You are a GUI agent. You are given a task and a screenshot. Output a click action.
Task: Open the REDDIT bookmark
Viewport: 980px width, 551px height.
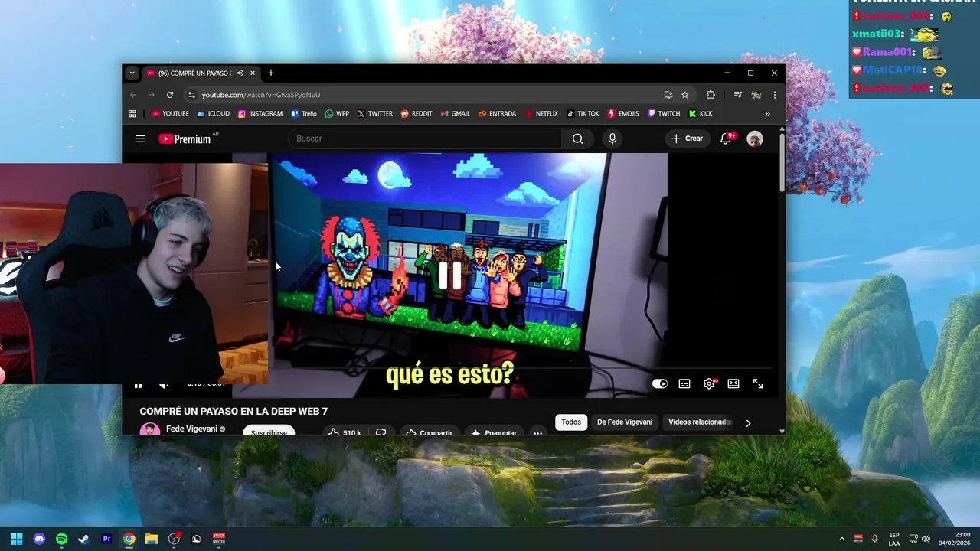[x=416, y=114]
